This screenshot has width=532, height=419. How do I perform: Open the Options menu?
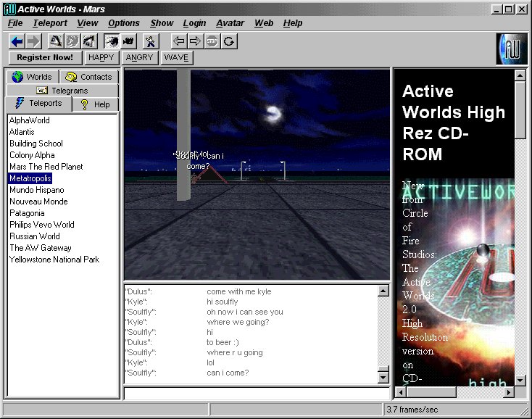pyautogui.click(x=124, y=23)
